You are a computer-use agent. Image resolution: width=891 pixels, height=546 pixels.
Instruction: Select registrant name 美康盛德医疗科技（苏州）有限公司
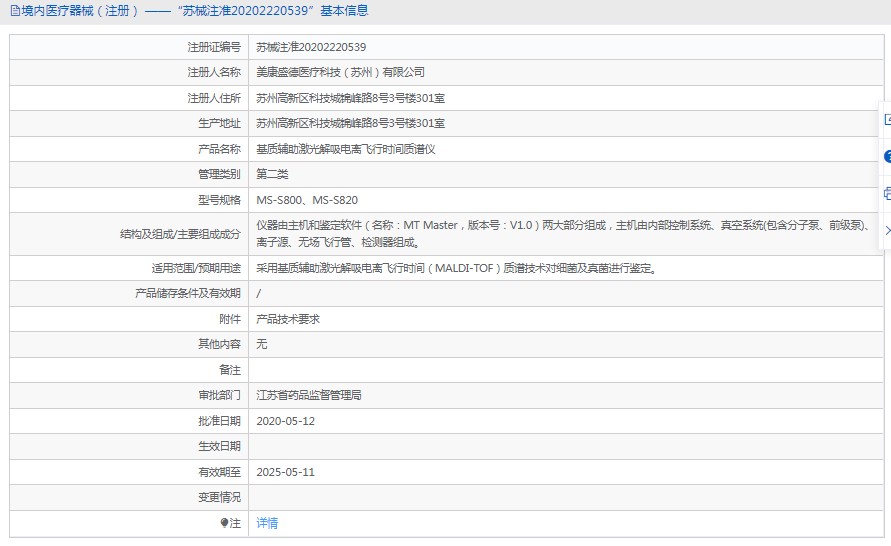[340, 72]
